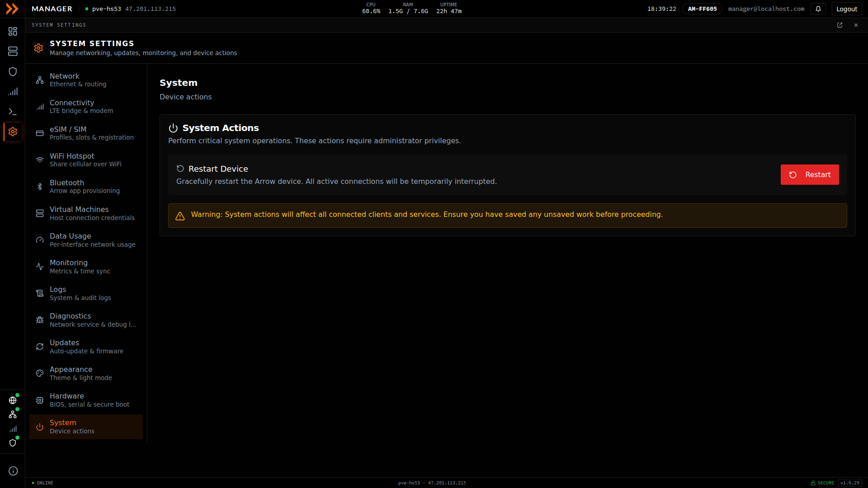Open Diagnostics section
This screenshot has height=488, width=868.
tap(86, 320)
